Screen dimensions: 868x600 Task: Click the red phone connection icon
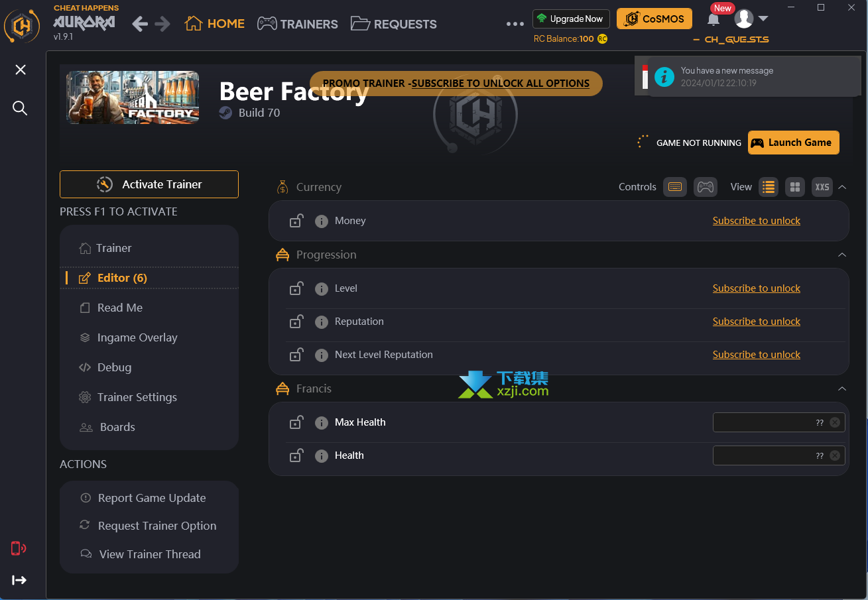(x=19, y=548)
